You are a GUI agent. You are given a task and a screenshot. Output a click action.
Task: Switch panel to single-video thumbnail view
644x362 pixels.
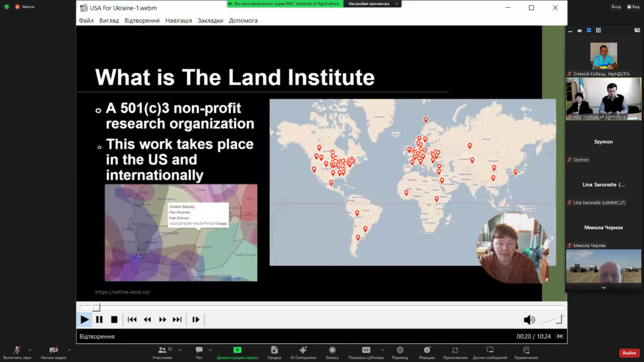click(579, 30)
